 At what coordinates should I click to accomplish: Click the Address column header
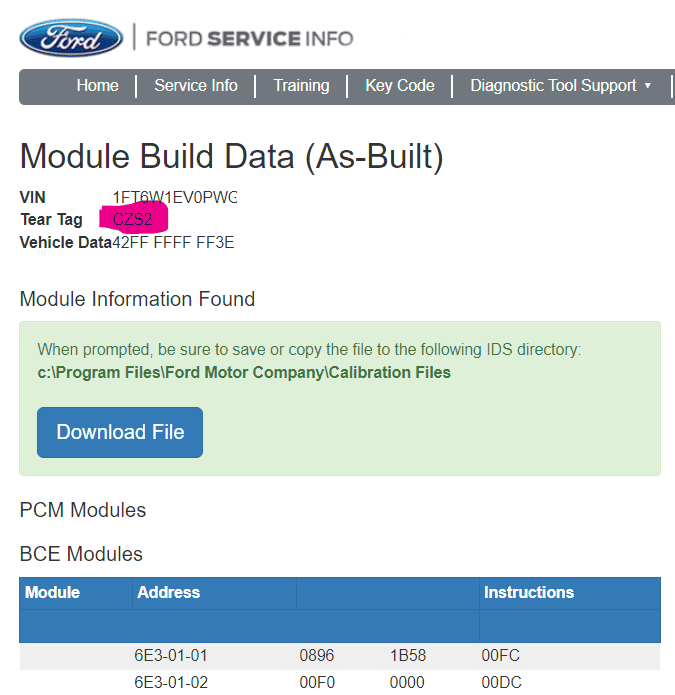coord(168,592)
